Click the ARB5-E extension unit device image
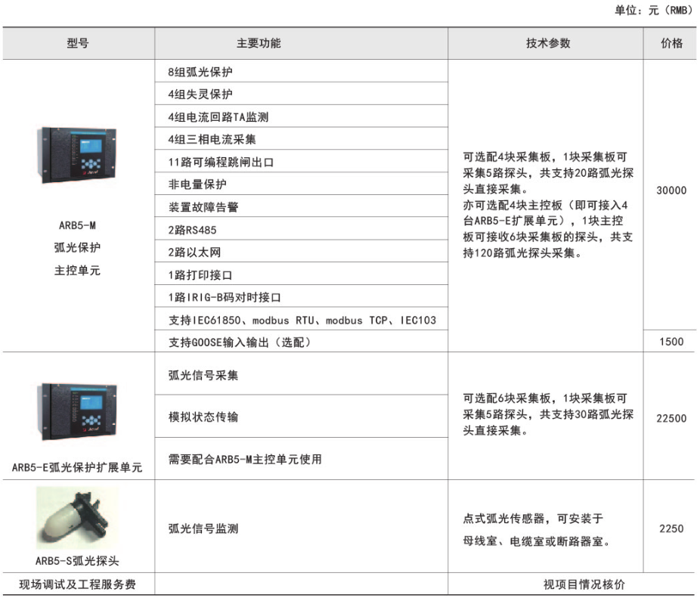Screen dimensions: 700x598 tap(78, 414)
